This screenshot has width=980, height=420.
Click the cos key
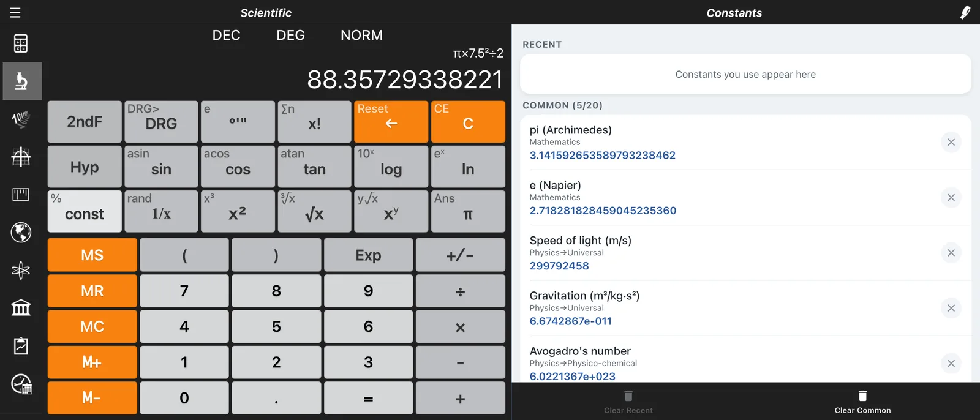coord(238,167)
